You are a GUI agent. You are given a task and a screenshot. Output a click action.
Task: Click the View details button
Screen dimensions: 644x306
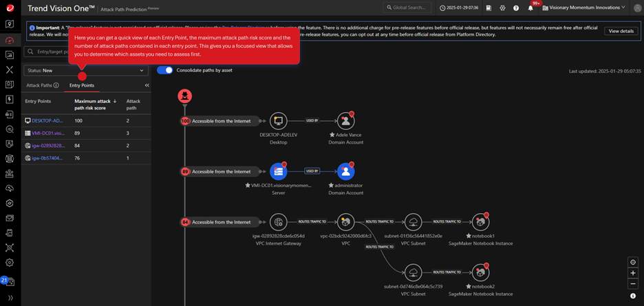621,31
